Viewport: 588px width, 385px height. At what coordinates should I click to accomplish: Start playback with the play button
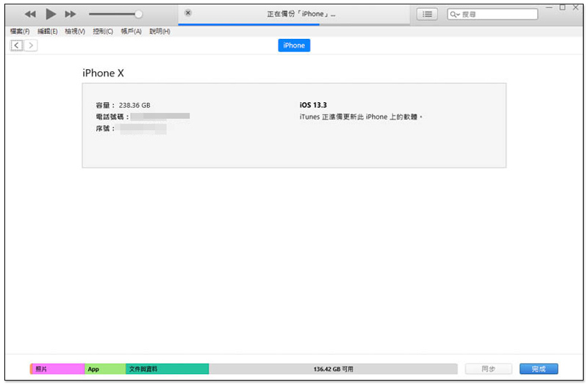coord(51,14)
